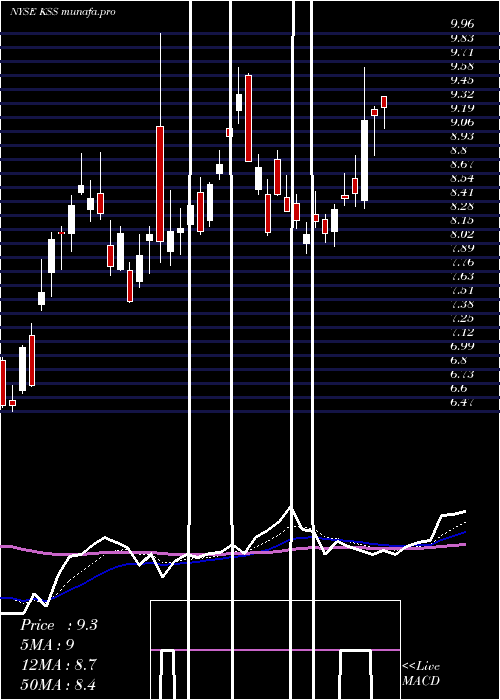This screenshot has height=700, width=500.
Task: Click the 6.99 price axis label
Action: pyautogui.click(x=462, y=346)
